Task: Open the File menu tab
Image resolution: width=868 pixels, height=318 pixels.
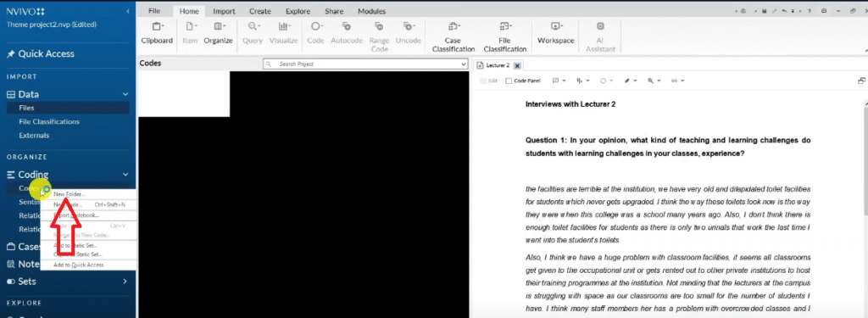Action: tap(154, 11)
